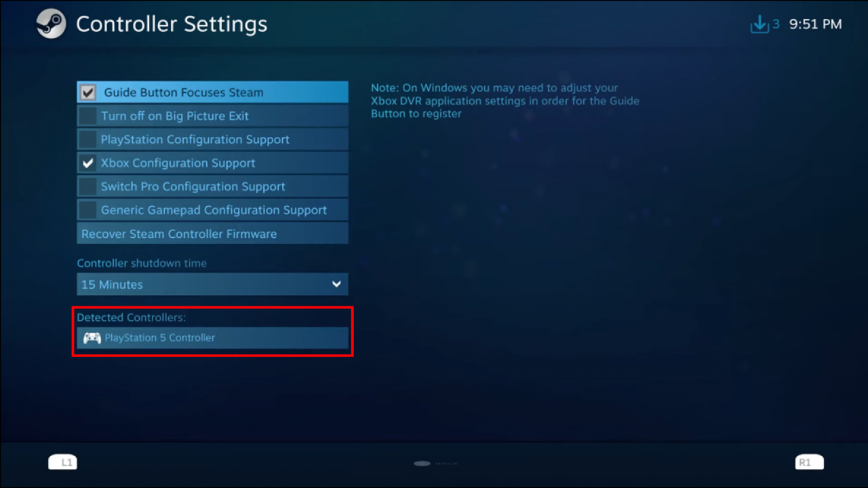This screenshot has width=868, height=488.
Task: Click the 9:51 PM clock
Action: (815, 24)
